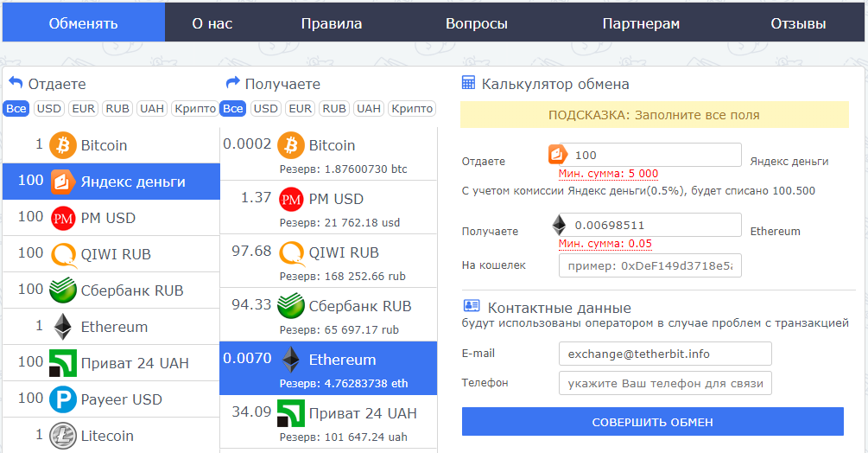The width and height of the screenshot is (868, 453).
Task: Click the QIWI RUB icon in Получаете list
Action: click(x=291, y=252)
